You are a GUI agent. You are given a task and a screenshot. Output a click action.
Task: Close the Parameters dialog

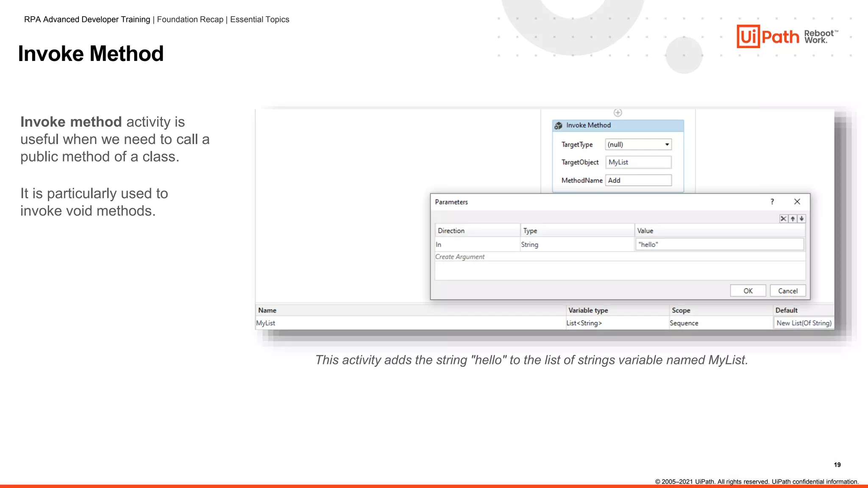pyautogui.click(x=797, y=202)
